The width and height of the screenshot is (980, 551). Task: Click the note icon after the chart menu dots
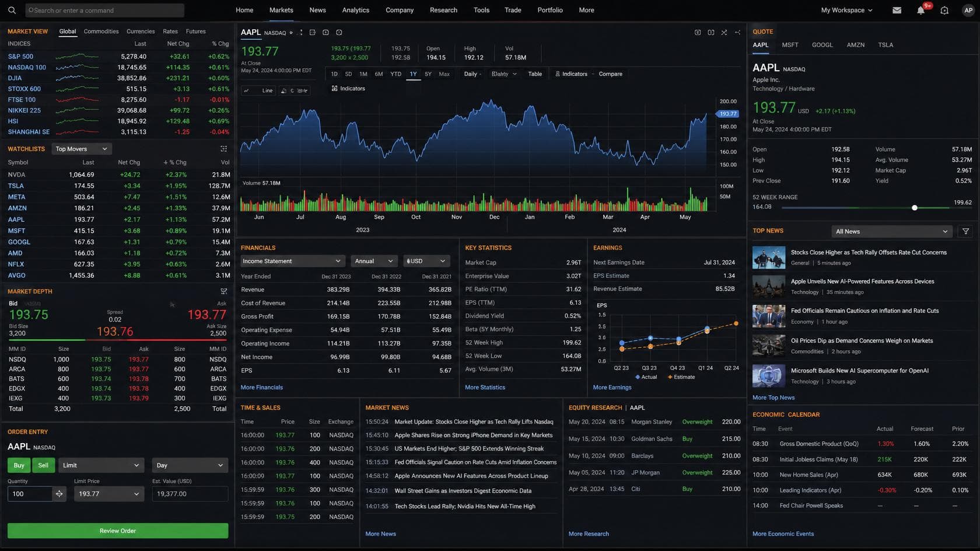312,33
